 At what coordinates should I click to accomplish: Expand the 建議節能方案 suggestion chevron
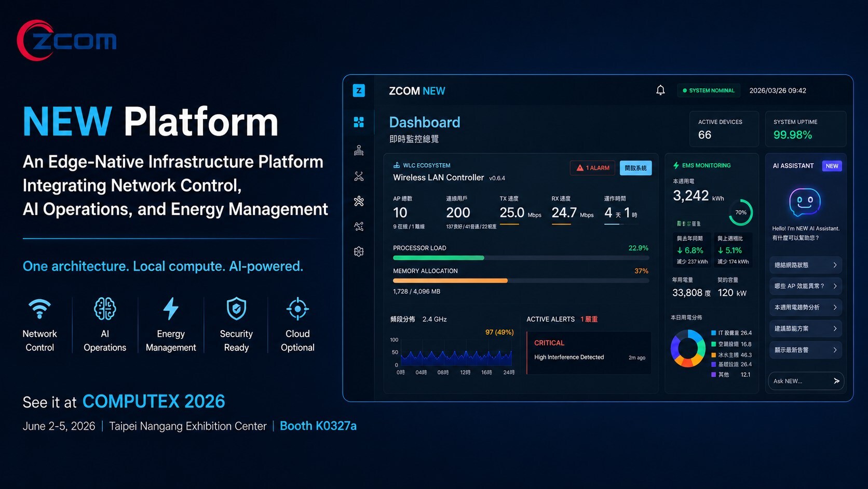point(835,328)
